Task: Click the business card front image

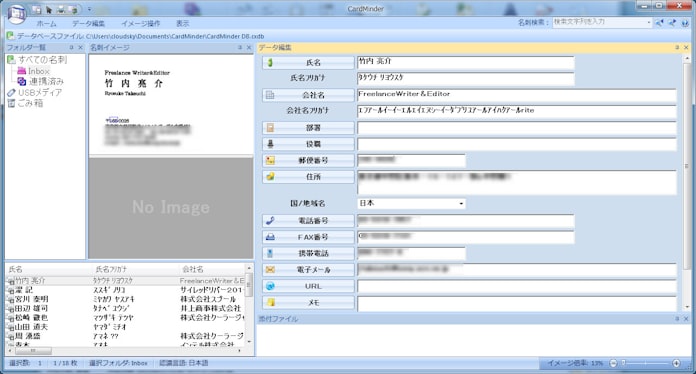Action: [171, 105]
